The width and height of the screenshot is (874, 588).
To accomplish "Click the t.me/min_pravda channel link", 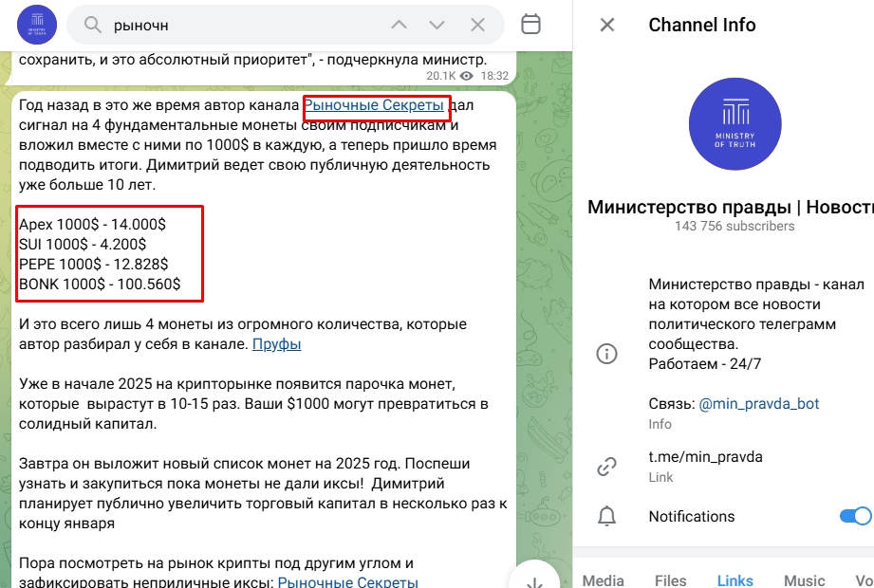I will tap(705, 457).
